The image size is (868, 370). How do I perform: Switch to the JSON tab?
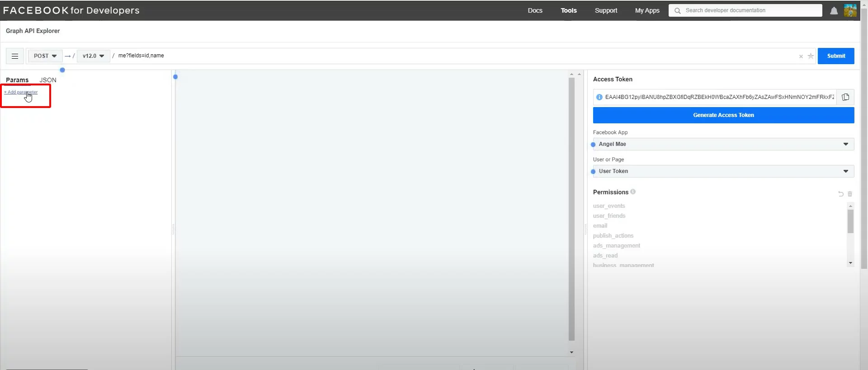(x=48, y=80)
